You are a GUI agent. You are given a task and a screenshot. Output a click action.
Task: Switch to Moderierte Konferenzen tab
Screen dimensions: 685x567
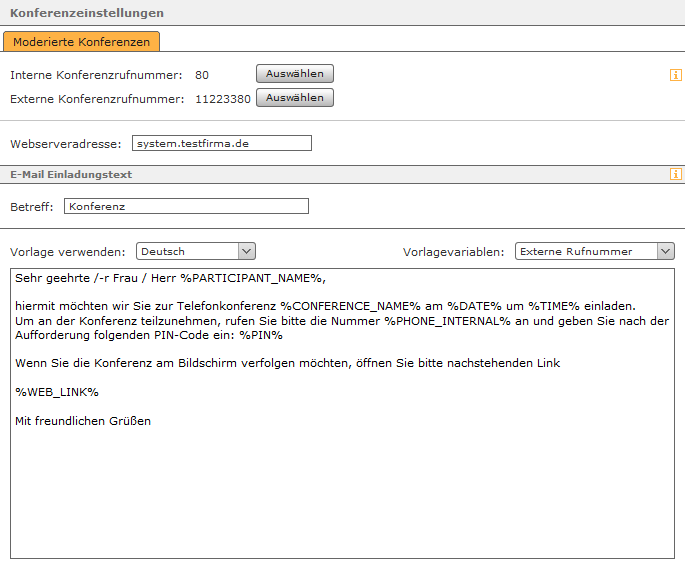81,41
